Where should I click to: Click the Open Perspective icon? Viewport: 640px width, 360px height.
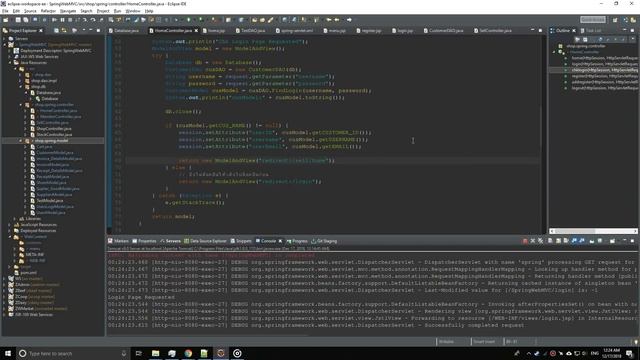(616, 20)
